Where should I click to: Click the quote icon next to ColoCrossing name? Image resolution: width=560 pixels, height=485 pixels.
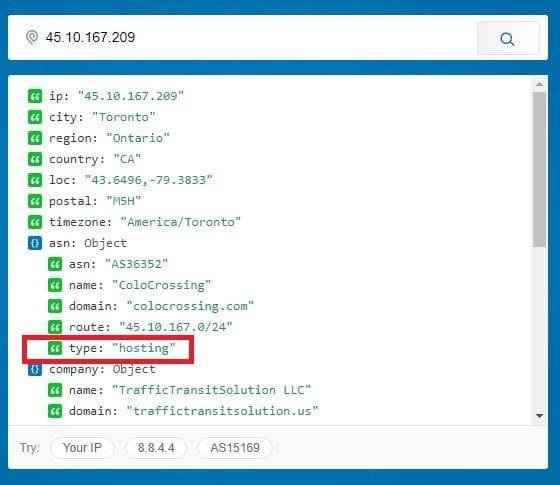pyautogui.click(x=55, y=285)
